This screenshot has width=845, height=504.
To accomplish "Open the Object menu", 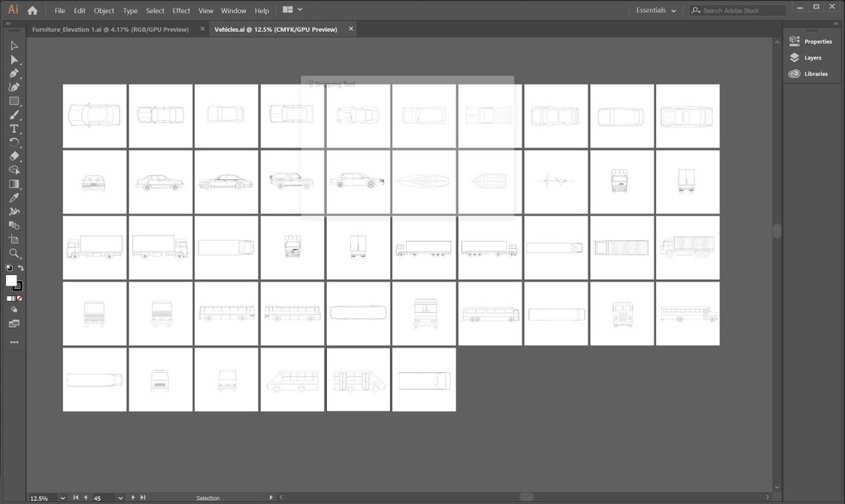I will [x=104, y=10].
